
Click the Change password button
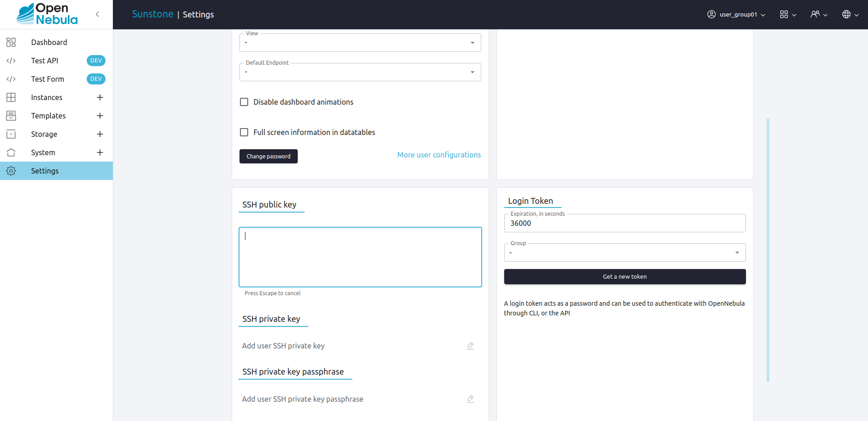[268, 156]
